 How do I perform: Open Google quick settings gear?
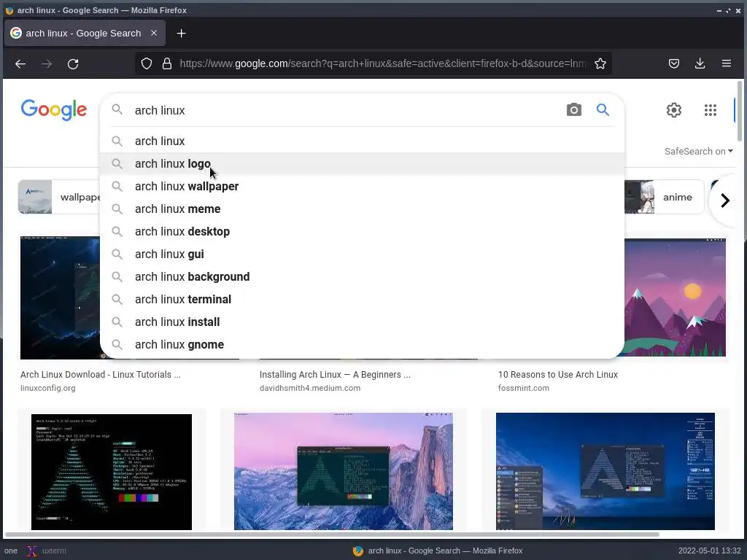[x=673, y=111]
